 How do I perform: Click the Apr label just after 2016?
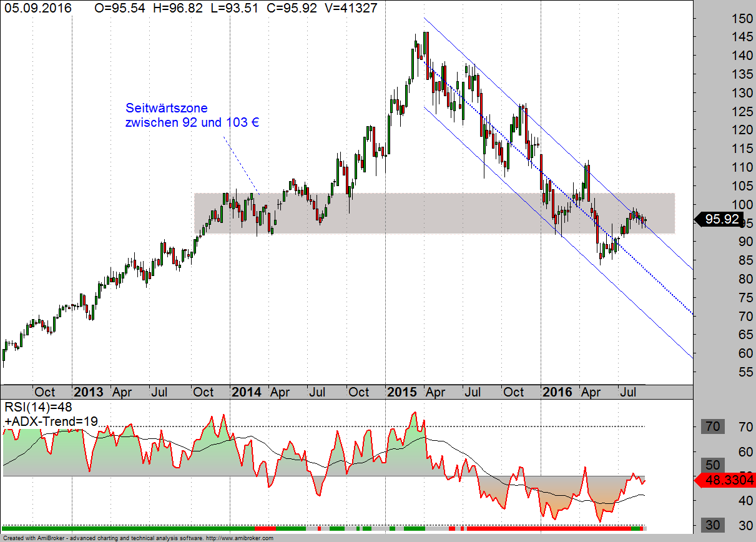click(590, 392)
